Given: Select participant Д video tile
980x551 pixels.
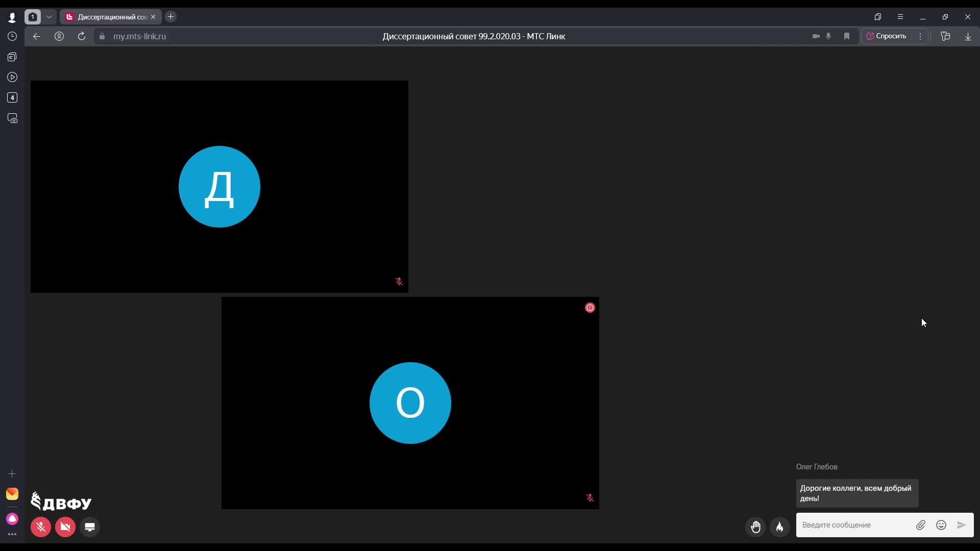Looking at the screenshot, I should point(219,187).
